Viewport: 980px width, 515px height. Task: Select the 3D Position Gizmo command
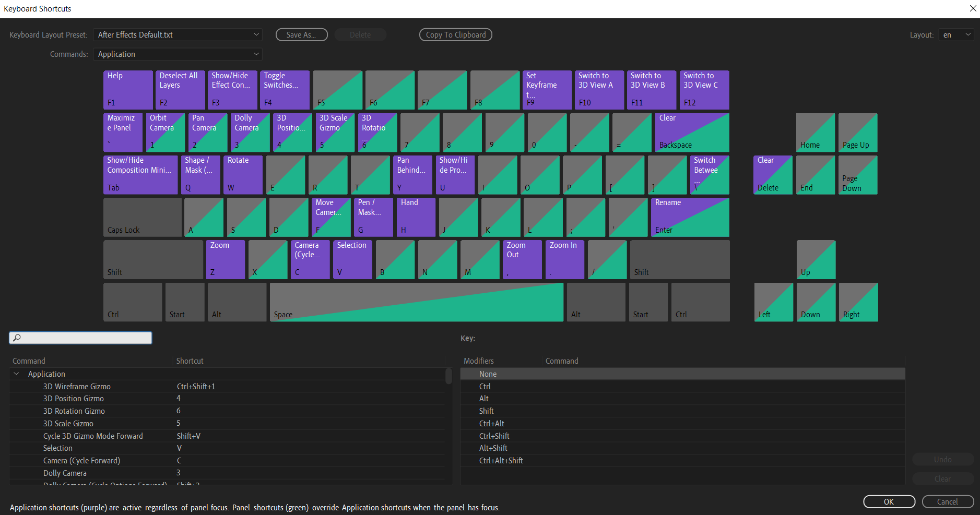(227, 399)
